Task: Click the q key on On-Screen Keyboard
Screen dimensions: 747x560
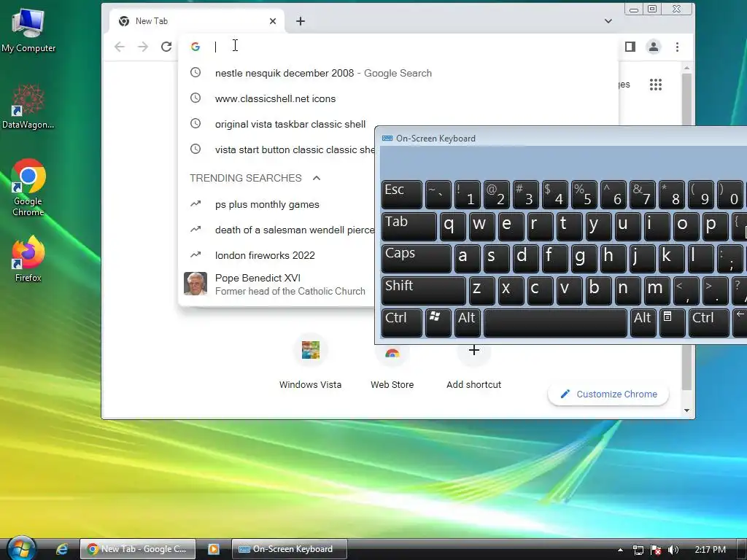Action: (452, 226)
